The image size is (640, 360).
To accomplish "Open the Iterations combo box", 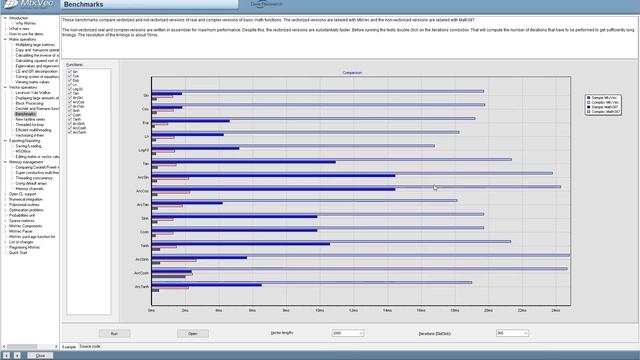I will pos(525,333).
